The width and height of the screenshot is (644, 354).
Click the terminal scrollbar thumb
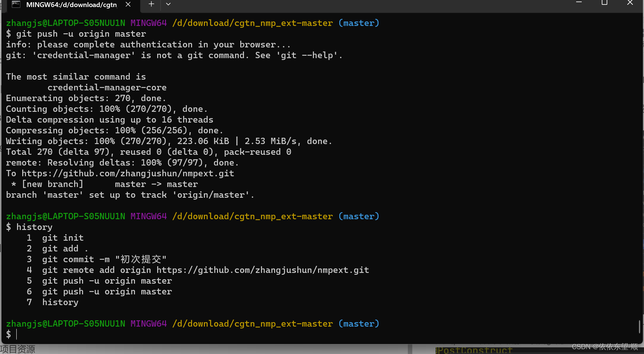click(640, 327)
